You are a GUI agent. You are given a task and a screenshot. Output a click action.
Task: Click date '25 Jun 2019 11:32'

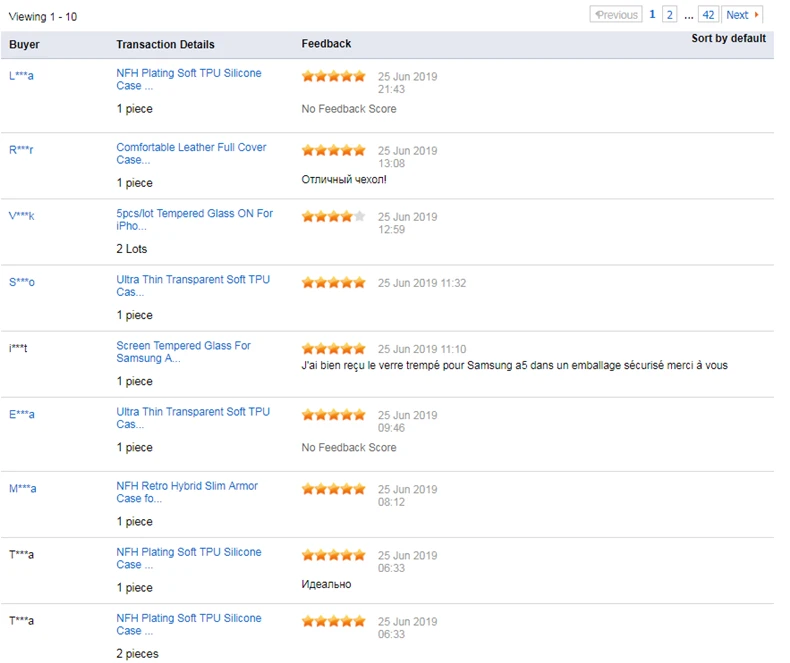click(x=422, y=283)
